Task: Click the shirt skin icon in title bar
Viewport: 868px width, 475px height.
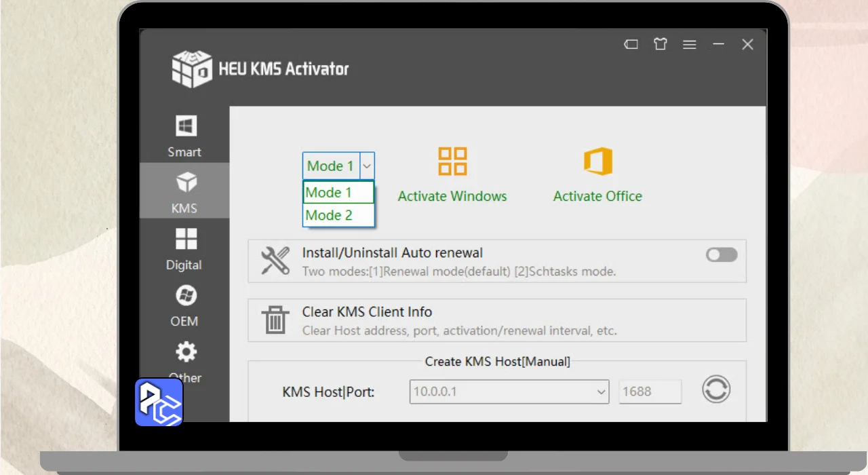Action: 660,45
